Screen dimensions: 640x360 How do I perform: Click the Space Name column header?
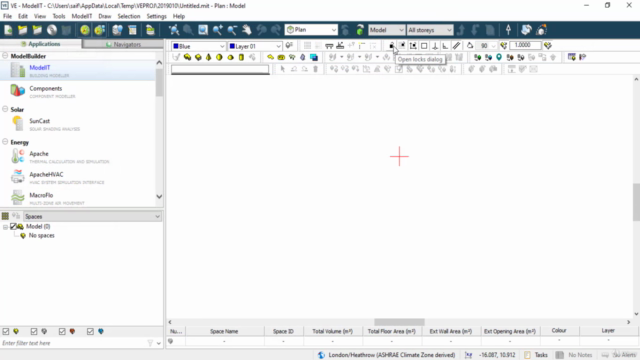pyautogui.click(x=224, y=331)
